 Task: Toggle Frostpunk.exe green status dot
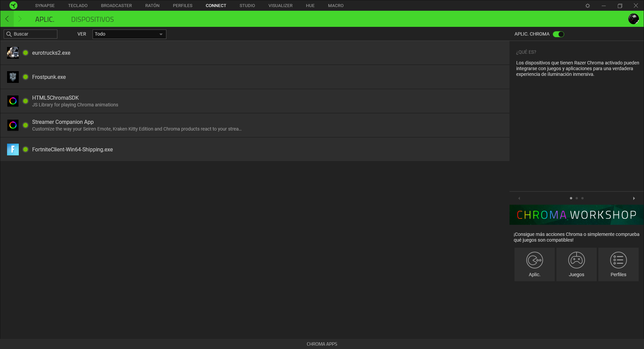click(25, 77)
